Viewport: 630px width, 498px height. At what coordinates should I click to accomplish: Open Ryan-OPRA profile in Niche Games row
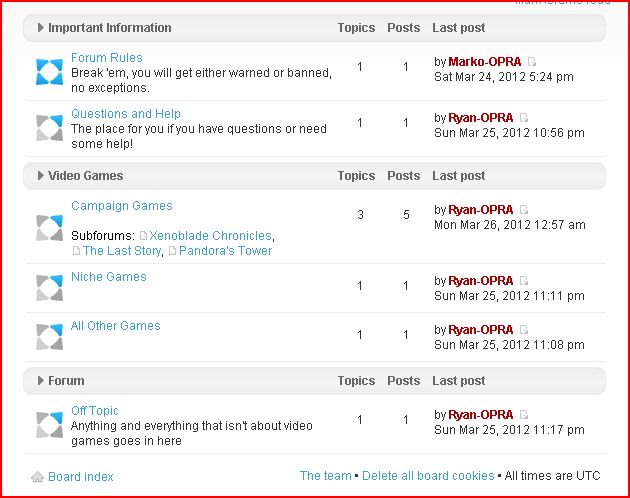[481, 281]
